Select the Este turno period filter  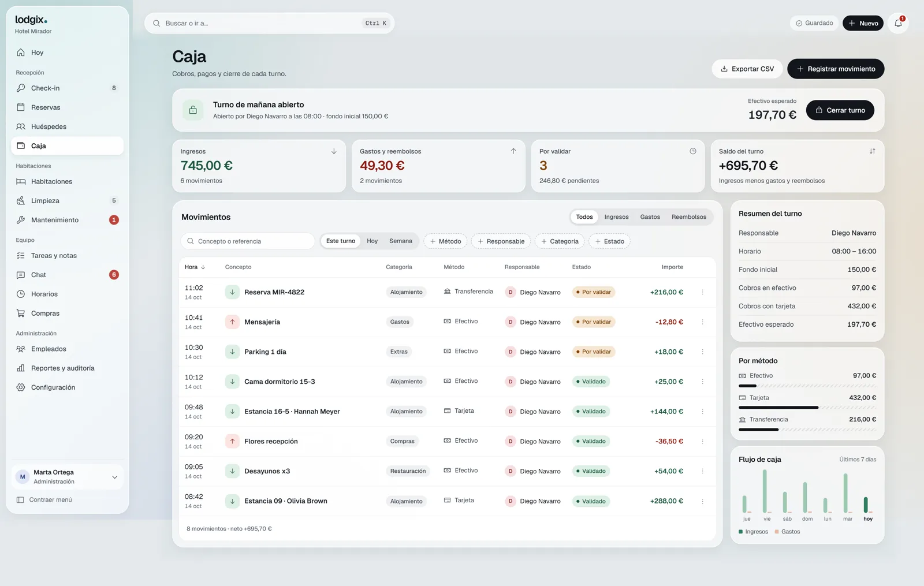(341, 241)
